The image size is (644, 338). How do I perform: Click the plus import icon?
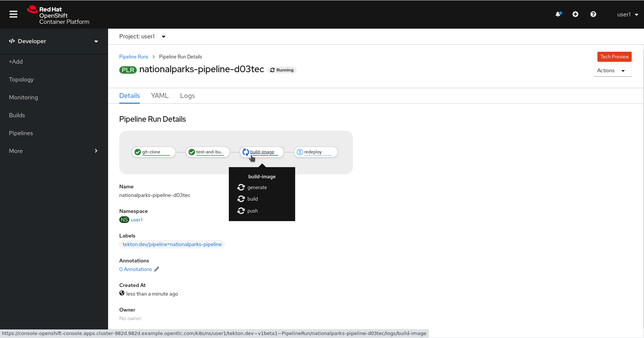575,14
